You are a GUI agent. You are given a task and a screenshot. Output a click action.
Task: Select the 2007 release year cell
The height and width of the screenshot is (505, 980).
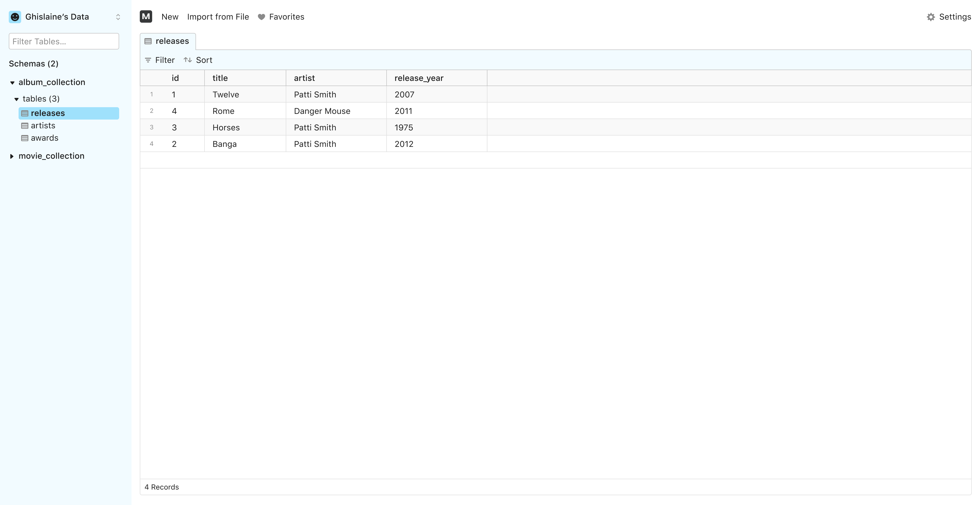pos(437,94)
